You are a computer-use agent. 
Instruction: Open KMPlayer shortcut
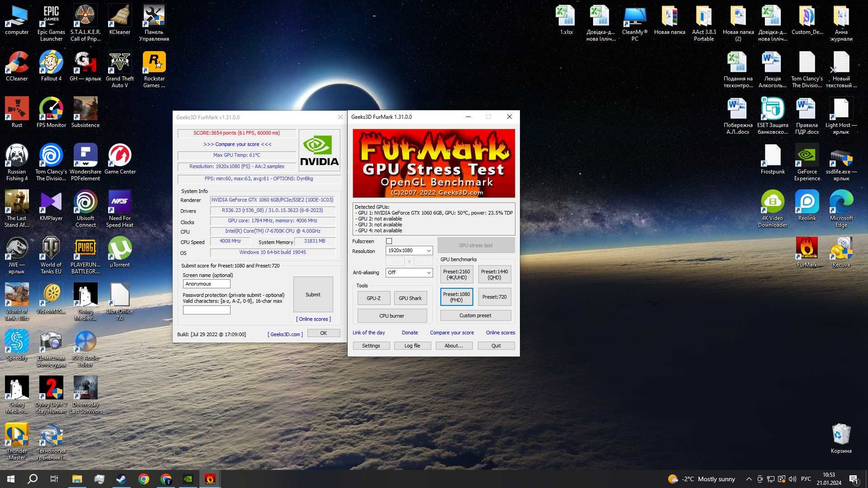[x=51, y=206]
